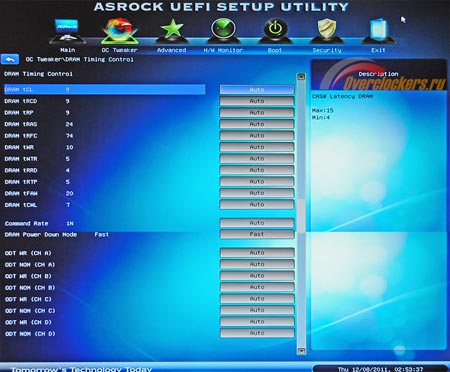Screen dimensions: 450x372
Task: Click the DRAM Timing Control heading
Action: tap(38, 74)
